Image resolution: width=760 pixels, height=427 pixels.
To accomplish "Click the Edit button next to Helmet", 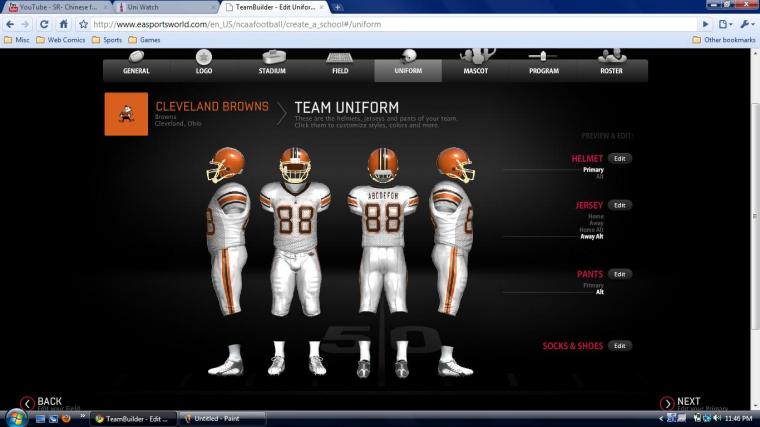I will (x=619, y=158).
